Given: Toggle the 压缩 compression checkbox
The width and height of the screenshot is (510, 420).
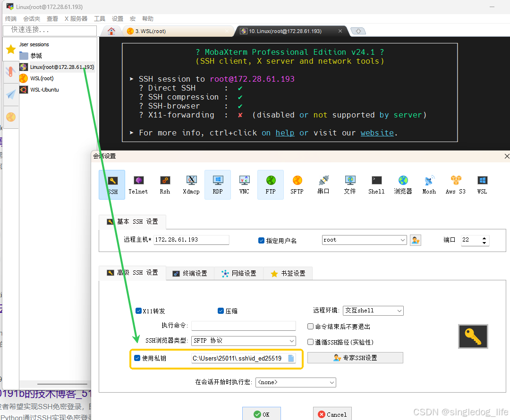Looking at the screenshot, I should pyautogui.click(x=221, y=311).
